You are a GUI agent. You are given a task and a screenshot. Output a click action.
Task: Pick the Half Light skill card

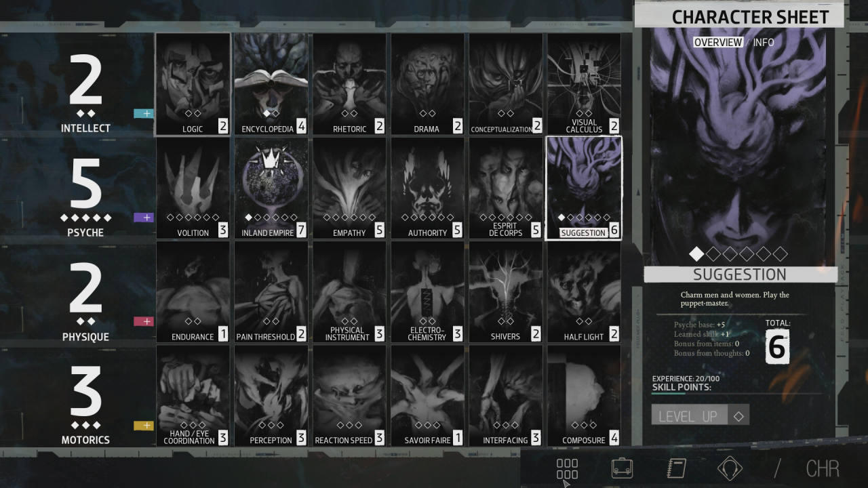pyautogui.click(x=584, y=292)
